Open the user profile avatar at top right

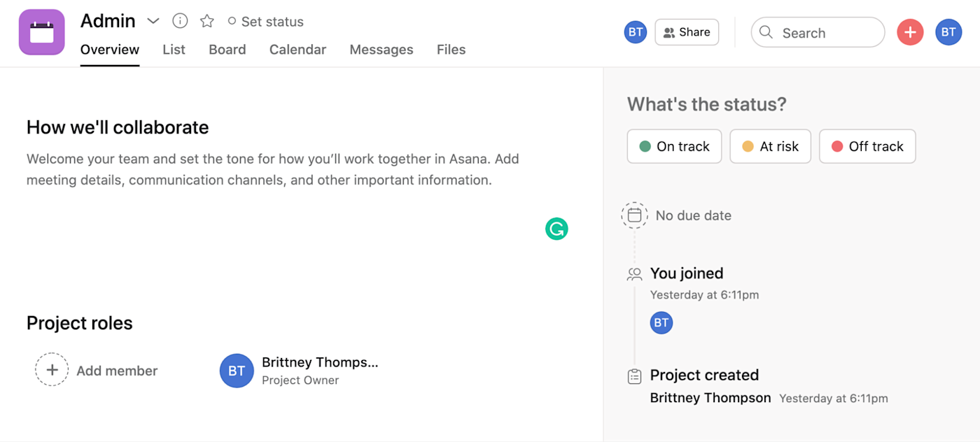point(948,32)
